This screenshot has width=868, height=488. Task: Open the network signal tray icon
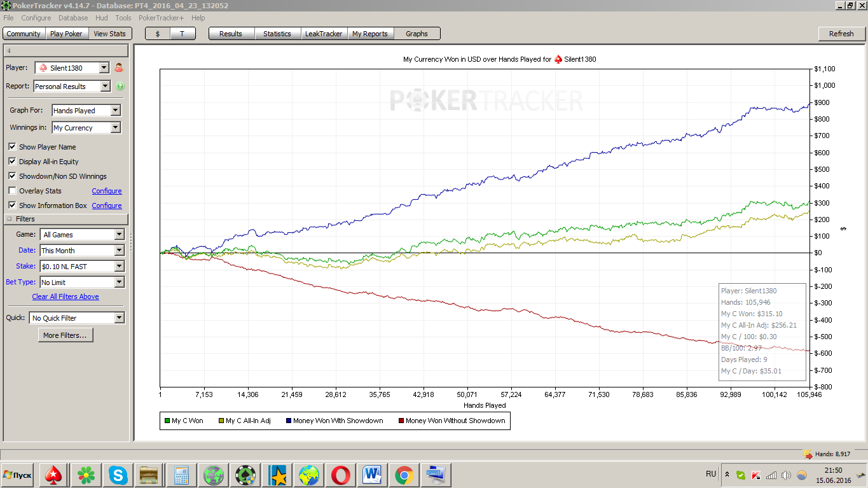pyautogui.click(x=771, y=475)
